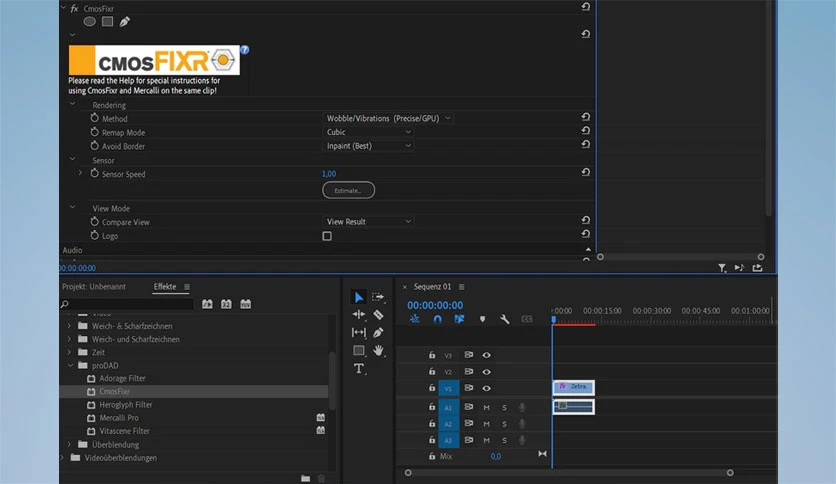
Task: Open the Avoid Border Inpaint dropdown
Action: pos(368,146)
